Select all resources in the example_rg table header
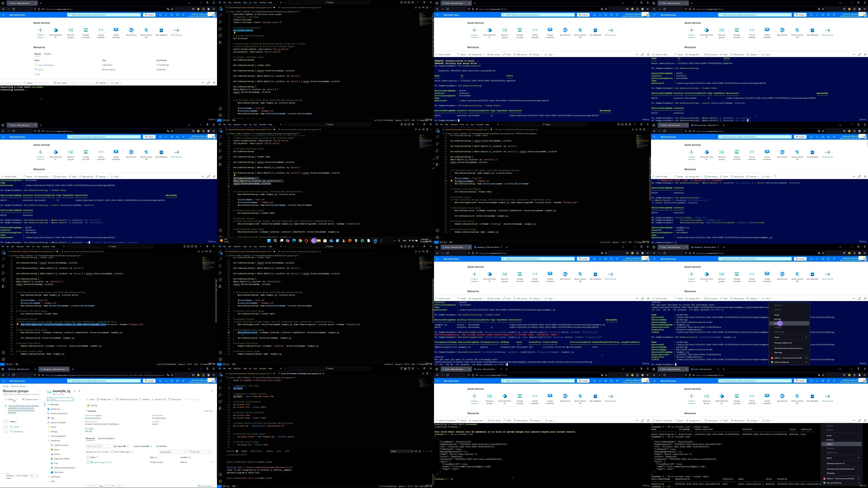 (x=88, y=457)
